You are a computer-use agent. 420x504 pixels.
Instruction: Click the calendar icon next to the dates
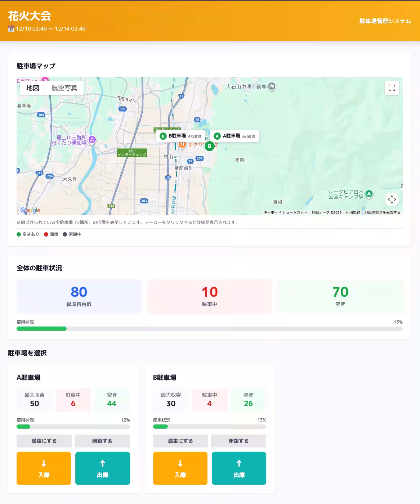click(11, 28)
